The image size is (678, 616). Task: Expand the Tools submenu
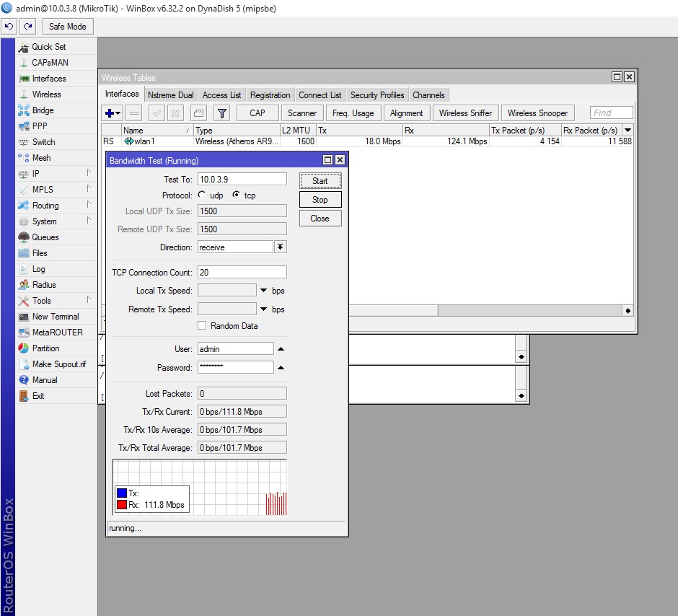pos(89,299)
